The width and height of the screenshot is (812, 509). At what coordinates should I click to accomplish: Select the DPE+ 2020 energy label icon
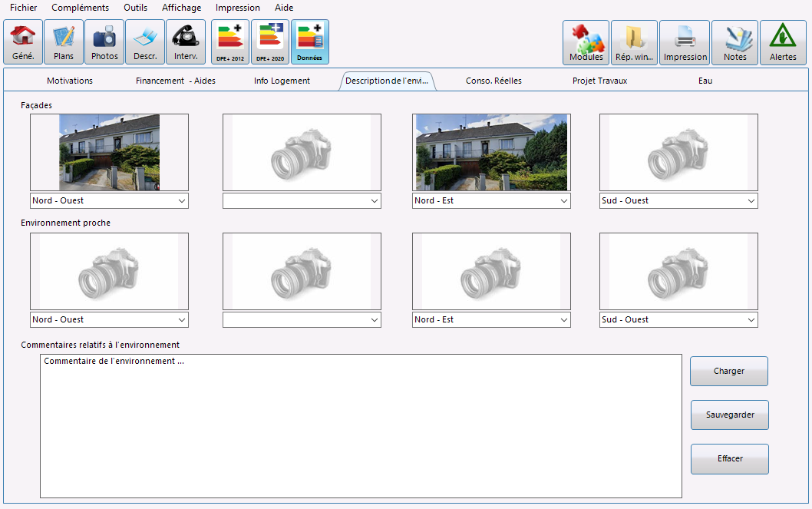click(270, 42)
